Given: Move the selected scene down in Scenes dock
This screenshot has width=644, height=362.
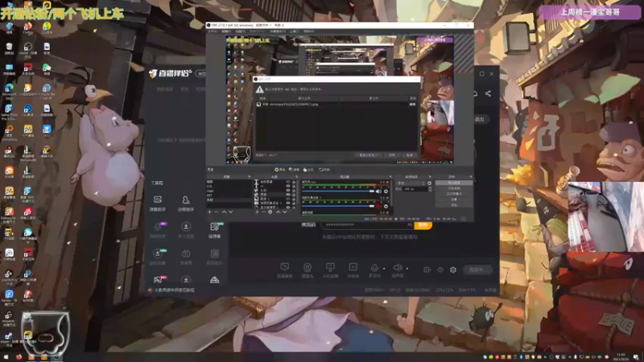Looking at the screenshot, I should point(231,212).
